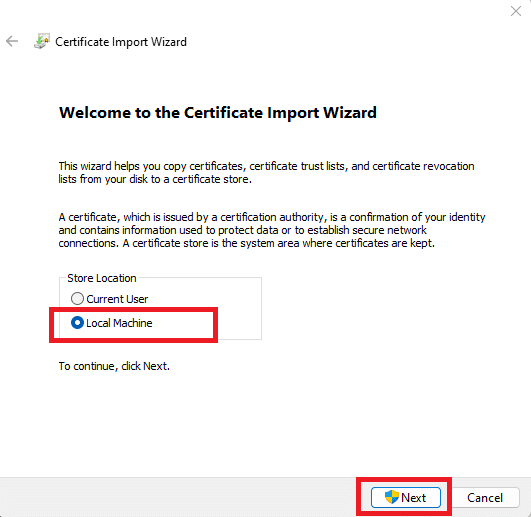Click the "This wizard helps you copy certificates" line
Screen dimensions: 531x517
[267, 166]
